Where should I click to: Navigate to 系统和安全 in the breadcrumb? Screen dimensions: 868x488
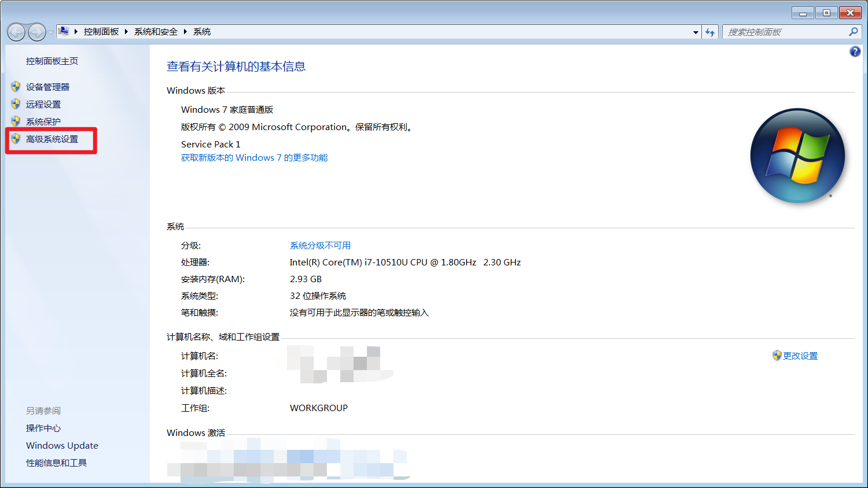coord(155,32)
